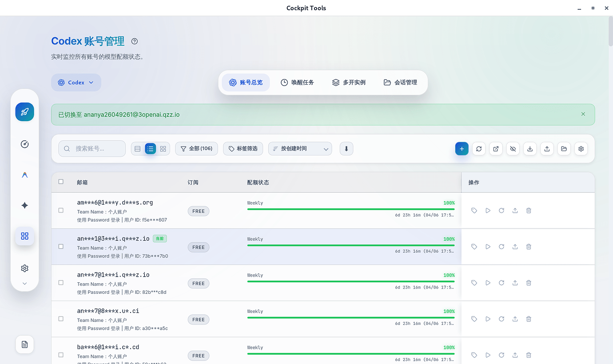Viewport: 613px width, 364px height.
Task: Click the blue plus add account button
Action: (462, 149)
